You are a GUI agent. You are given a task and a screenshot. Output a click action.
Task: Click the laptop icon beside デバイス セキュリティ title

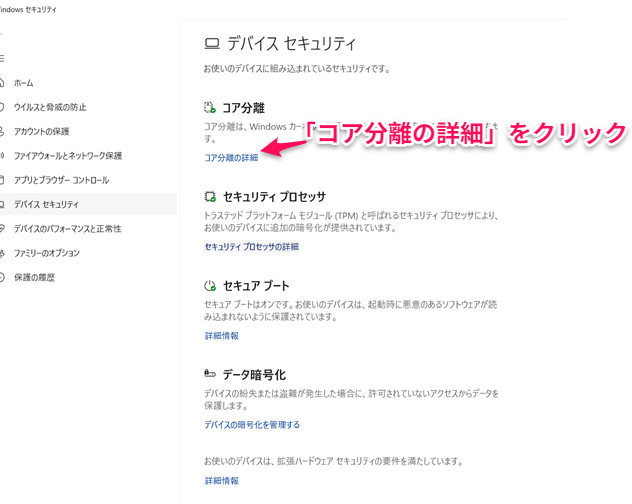click(x=211, y=44)
